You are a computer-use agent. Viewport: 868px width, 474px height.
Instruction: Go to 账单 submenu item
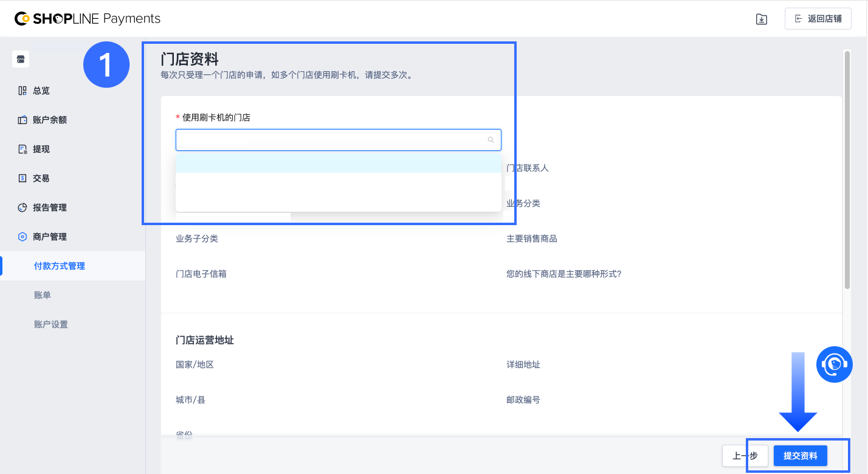pyautogui.click(x=43, y=295)
